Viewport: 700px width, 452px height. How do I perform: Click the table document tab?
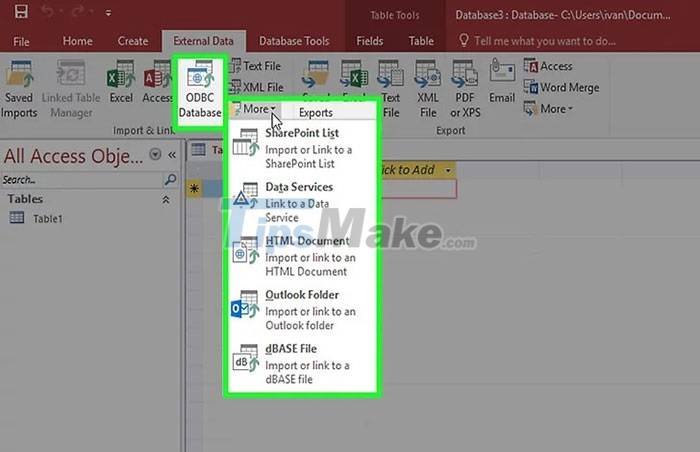[206, 150]
